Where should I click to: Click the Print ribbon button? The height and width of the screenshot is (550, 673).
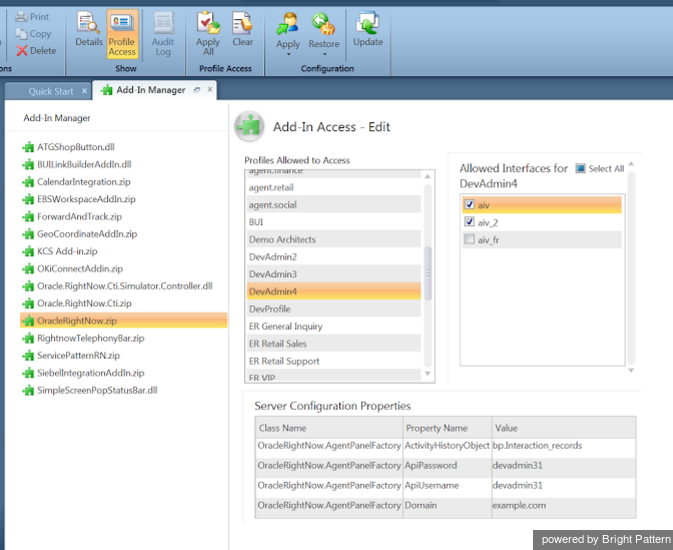click(x=33, y=17)
